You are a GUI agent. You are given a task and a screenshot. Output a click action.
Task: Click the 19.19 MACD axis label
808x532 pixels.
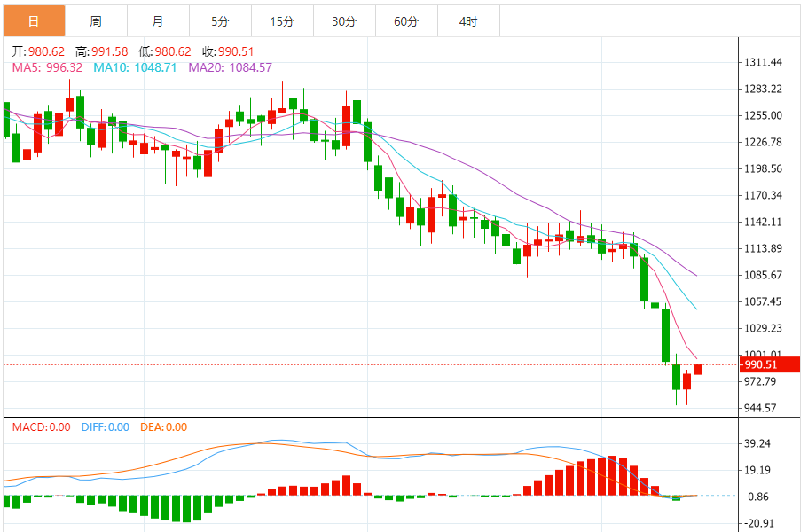(x=757, y=470)
